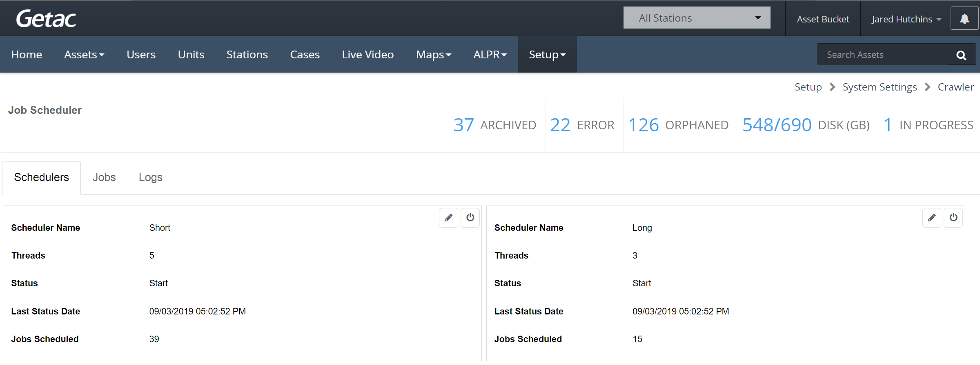
Task: Click the 126 Orphaned counter
Action: click(678, 125)
